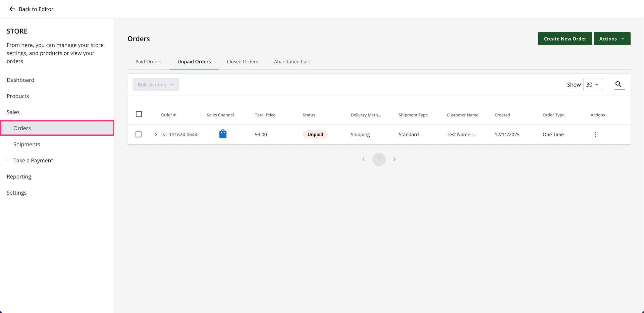Screen dimensions: 644x313
Task: Open the Actions dropdown button
Action: pyautogui.click(x=612, y=39)
